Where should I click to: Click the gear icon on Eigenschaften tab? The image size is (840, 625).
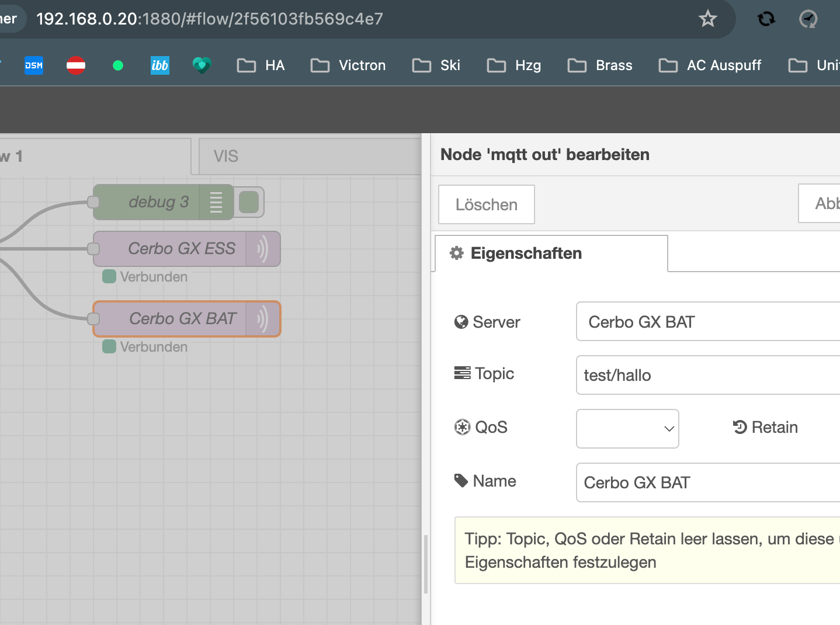[457, 253]
